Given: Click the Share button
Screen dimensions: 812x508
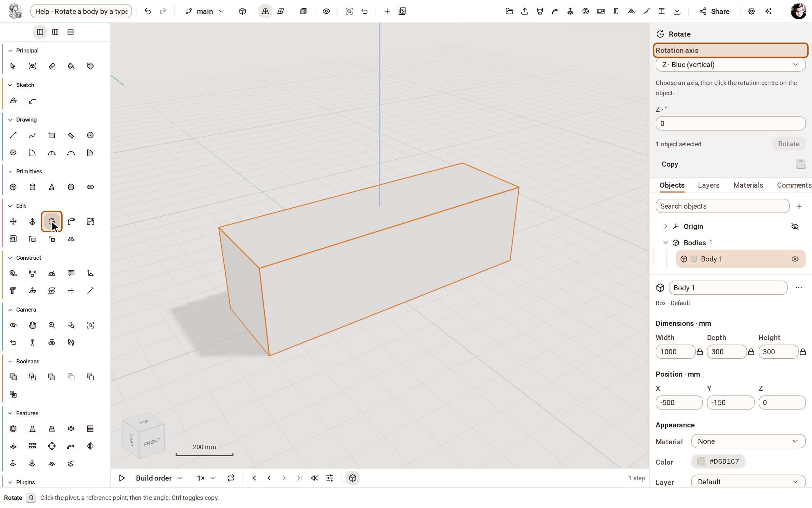Looking at the screenshot, I should tap(714, 11).
